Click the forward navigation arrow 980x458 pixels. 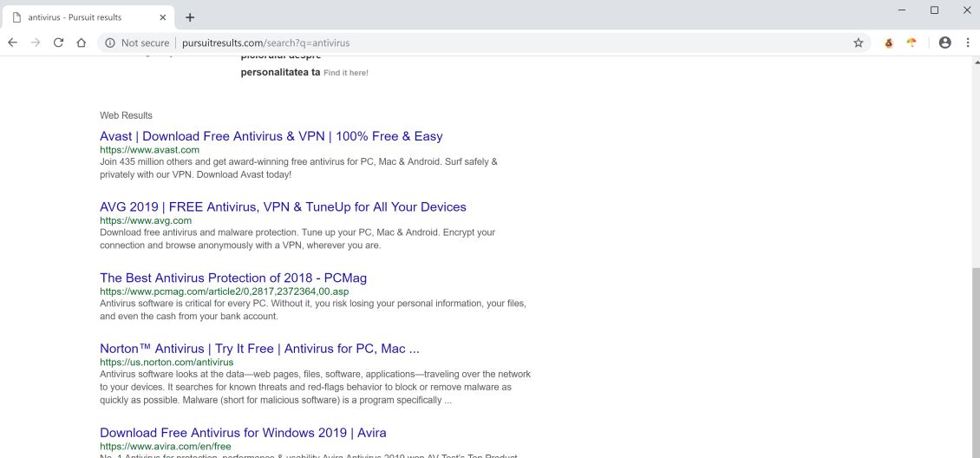[x=36, y=43]
